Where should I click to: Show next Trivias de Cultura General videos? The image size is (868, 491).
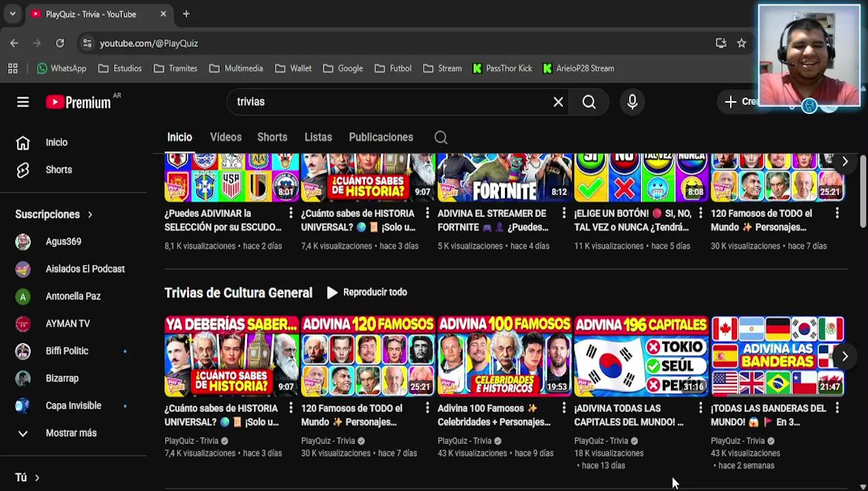point(845,357)
